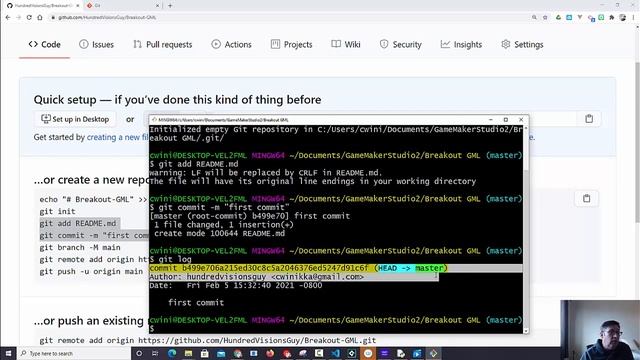Reload the GitHub page
The image size is (640, 360).
coord(29,18)
